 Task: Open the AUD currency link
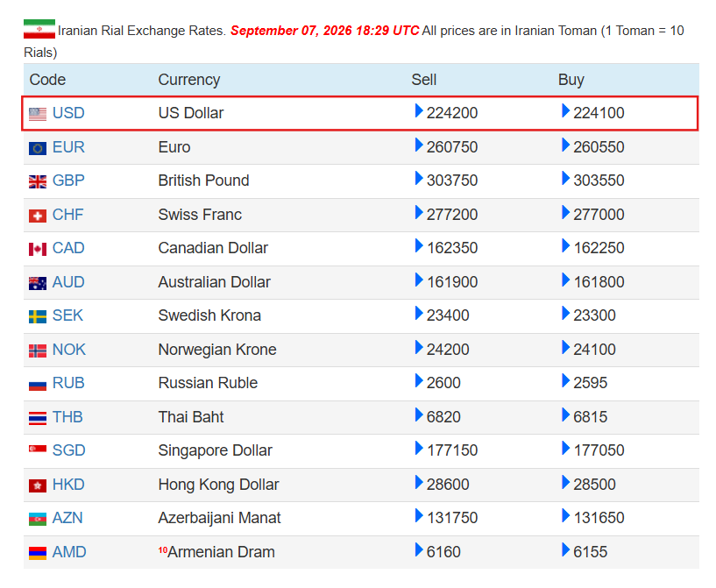tap(68, 281)
